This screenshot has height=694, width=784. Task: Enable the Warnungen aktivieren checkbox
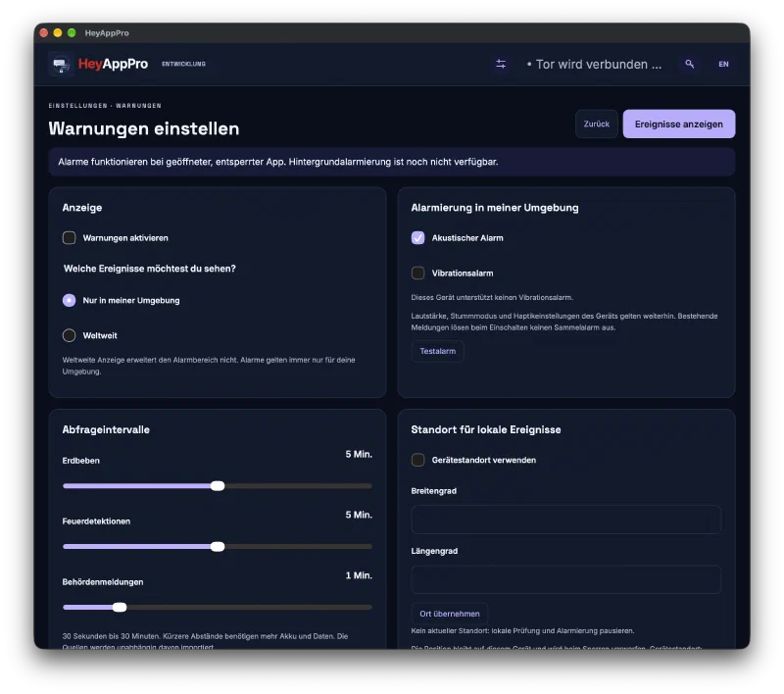click(x=69, y=237)
